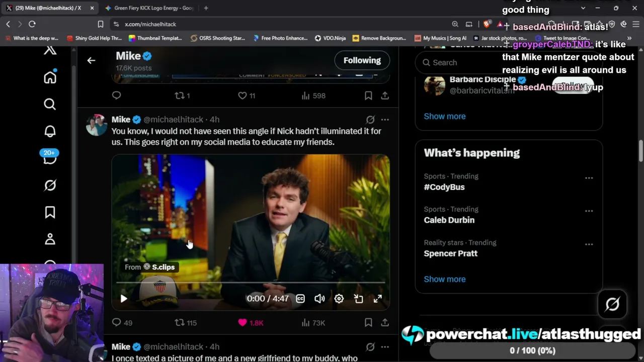The width and height of the screenshot is (644, 362).
Task: Reload the page in the browser toolbar
Action: [x=32, y=24]
